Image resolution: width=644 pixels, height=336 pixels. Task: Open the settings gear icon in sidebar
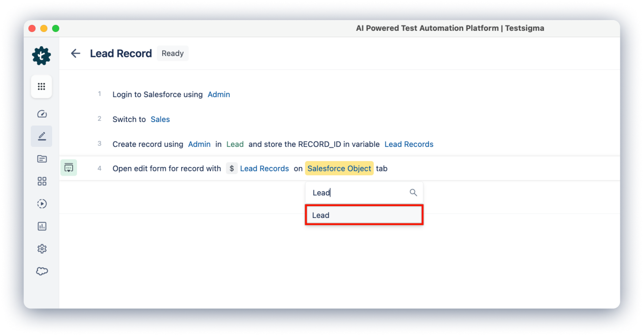[42, 248]
